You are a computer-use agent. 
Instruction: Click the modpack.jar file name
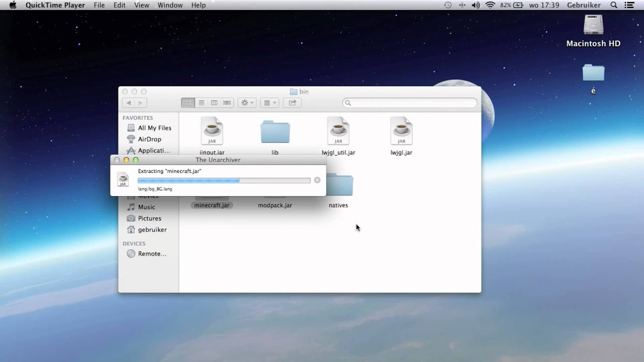coord(275,205)
